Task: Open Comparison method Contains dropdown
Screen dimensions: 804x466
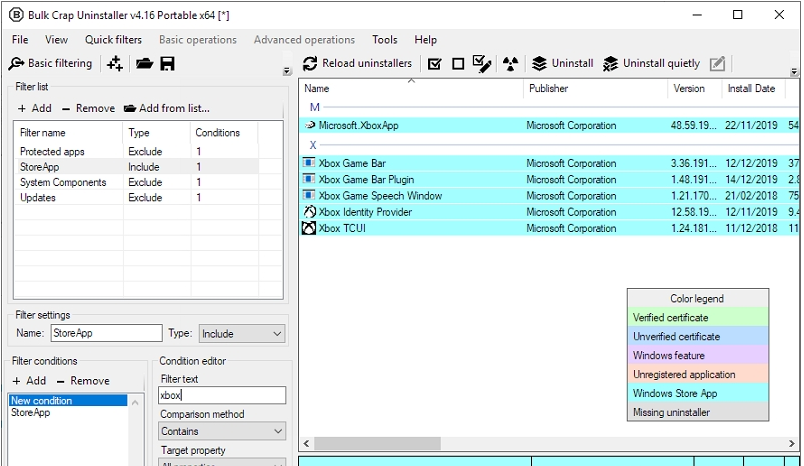Action: 222,431
